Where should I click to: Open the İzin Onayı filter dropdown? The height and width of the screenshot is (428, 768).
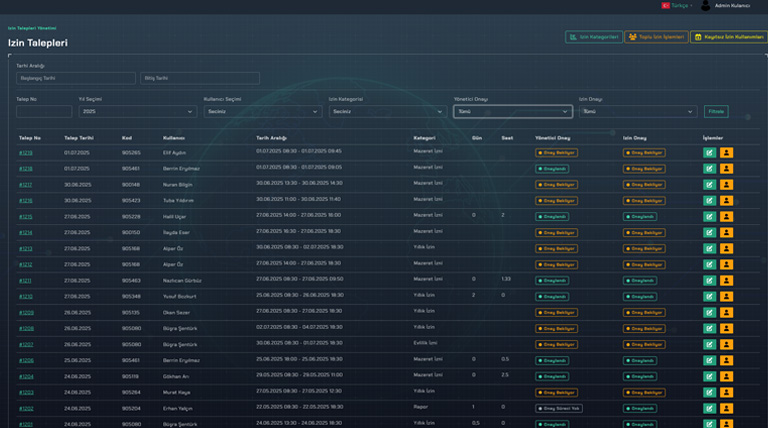[637, 112]
